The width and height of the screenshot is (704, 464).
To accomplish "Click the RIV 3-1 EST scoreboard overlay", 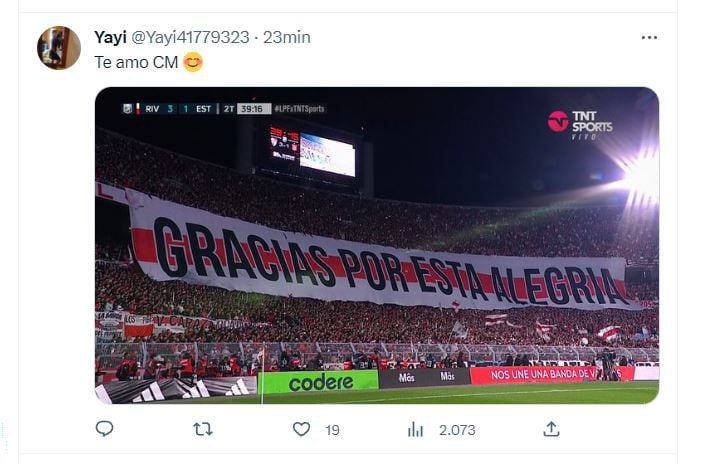I will pos(197,109).
